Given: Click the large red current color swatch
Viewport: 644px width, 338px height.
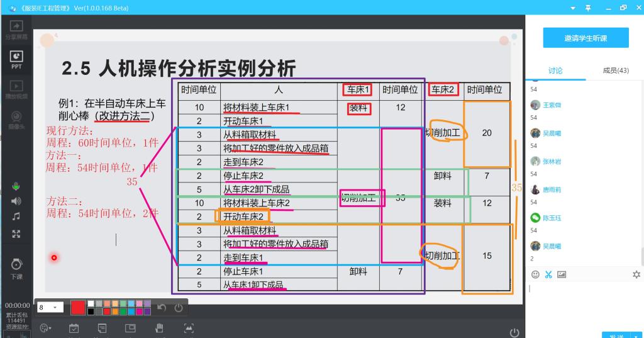Looking at the screenshot, I should pyautogui.click(x=78, y=307).
